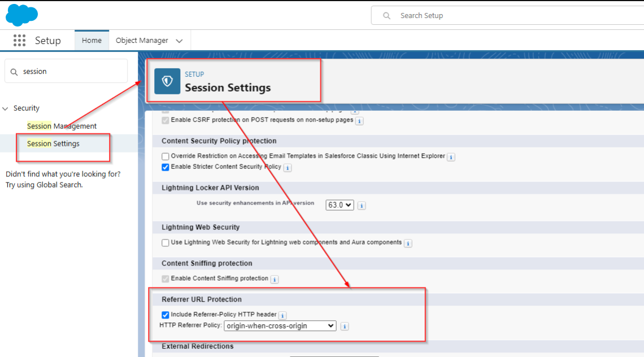Uncheck Include Referrer-Policy HTTP header
This screenshot has width=644, height=357.
pos(166,315)
